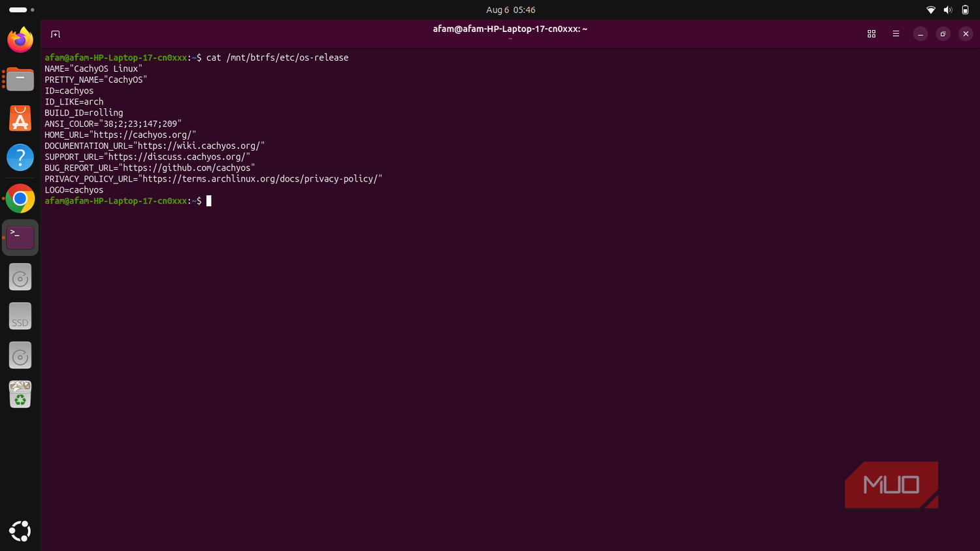Open the Trash in the dock
The image size is (980, 551).
click(x=20, y=394)
